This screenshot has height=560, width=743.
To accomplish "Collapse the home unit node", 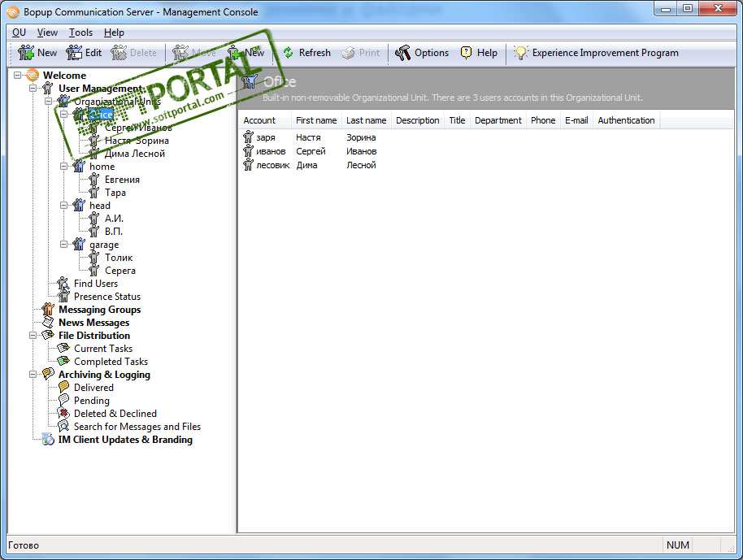I will coord(63,167).
